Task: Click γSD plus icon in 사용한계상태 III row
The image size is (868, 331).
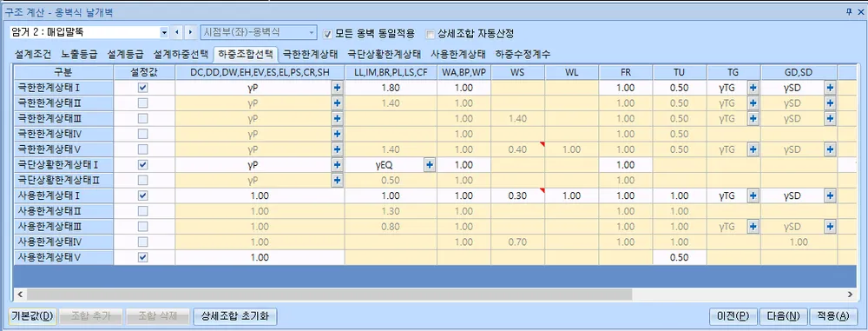Action: pos(830,226)
